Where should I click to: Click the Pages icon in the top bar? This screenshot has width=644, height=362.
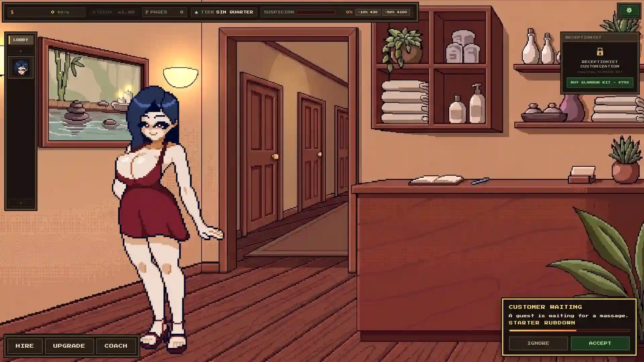click(147, 12)
